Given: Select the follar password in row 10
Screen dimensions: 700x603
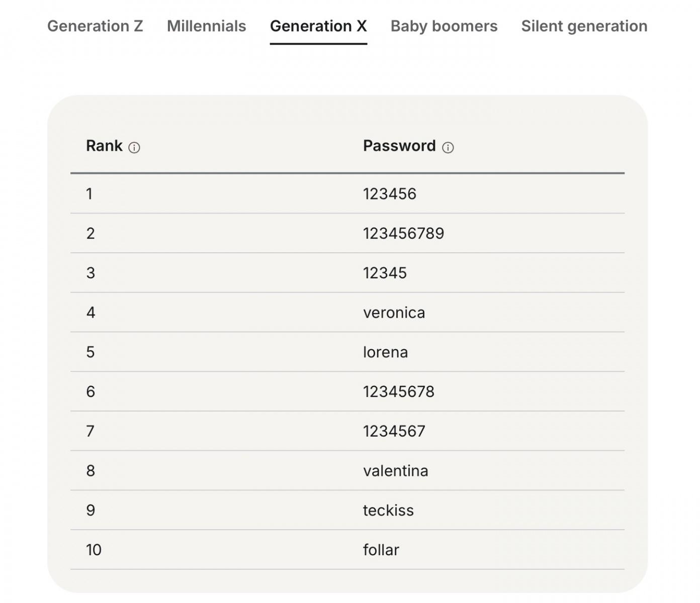Looking at the screenshot, I should tap(381, 550).
